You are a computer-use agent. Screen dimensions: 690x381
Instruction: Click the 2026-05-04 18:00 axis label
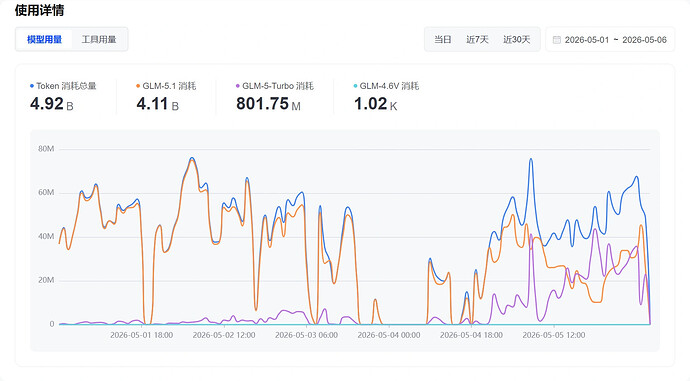click(471, 335)
